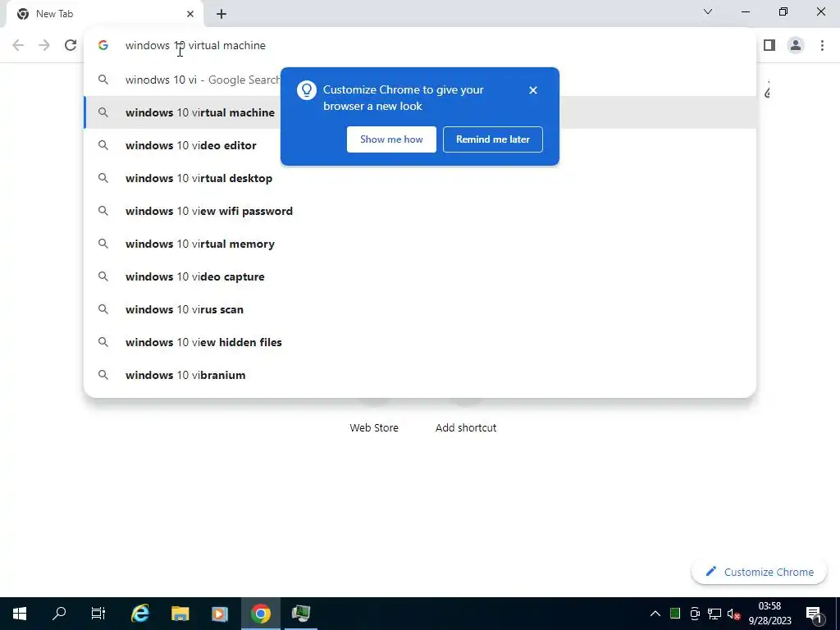The height and width of the screenshot is (630, 840).
Task: Open the notification center icon
Action: pyautogui.click(x=815, y=614)
